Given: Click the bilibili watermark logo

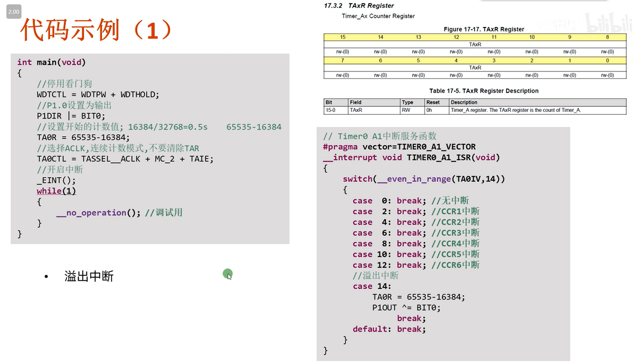Looking at the screenshot, I should coord(609,23).
